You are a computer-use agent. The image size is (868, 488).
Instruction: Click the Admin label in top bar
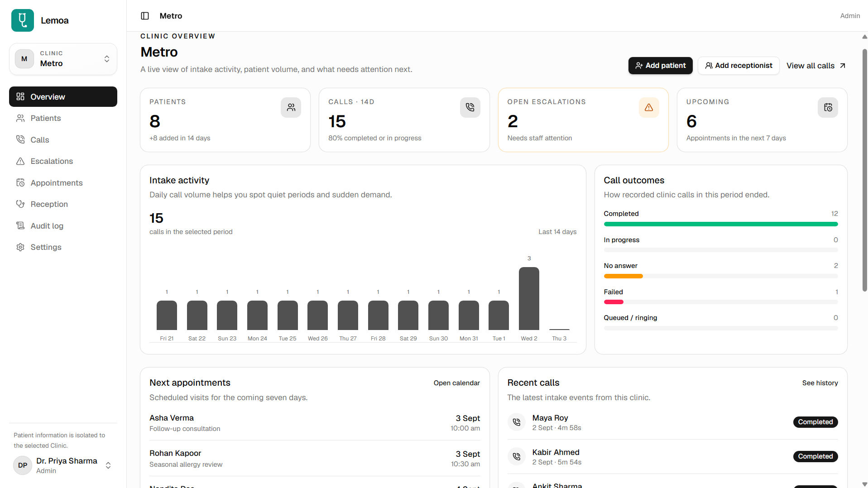click(x=850, y=16)
